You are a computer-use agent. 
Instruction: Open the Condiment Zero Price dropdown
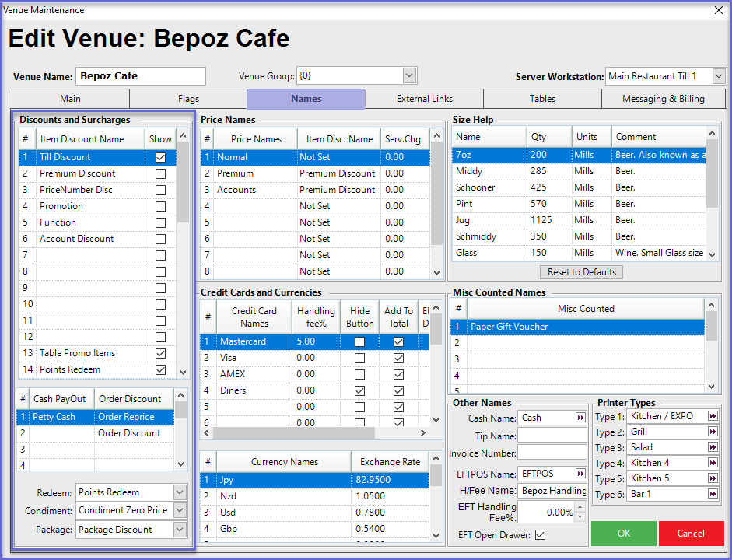(x=180, y=510)
